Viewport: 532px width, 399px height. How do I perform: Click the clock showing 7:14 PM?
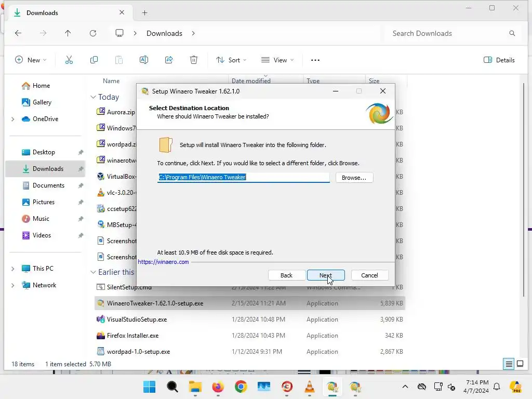pyautogui.click(x=477, y=382)
